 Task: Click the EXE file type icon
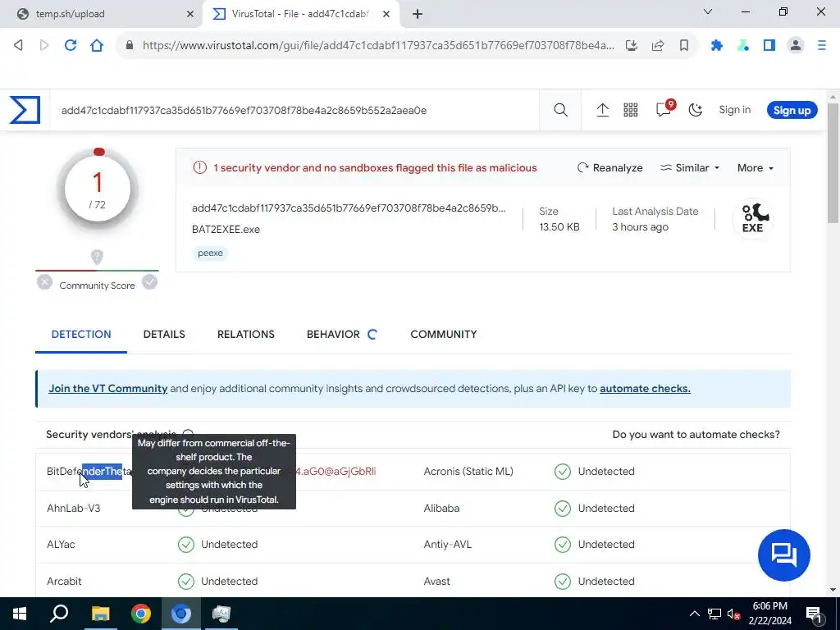pyautogui.click(x=753, y=218)
